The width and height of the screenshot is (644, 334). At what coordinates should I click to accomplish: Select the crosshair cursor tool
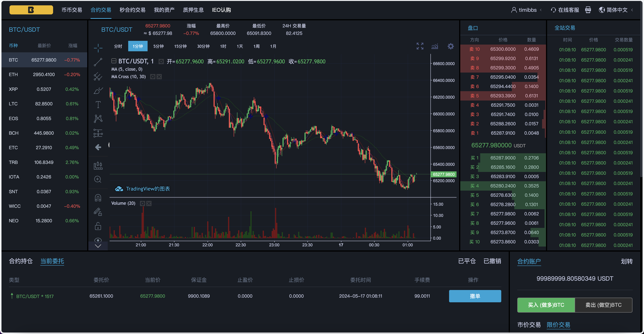tap(98, 48)
